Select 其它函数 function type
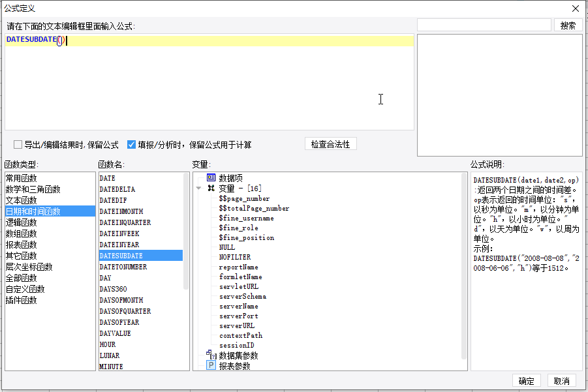Screen dimensions: 588x392 click(50, 256)
